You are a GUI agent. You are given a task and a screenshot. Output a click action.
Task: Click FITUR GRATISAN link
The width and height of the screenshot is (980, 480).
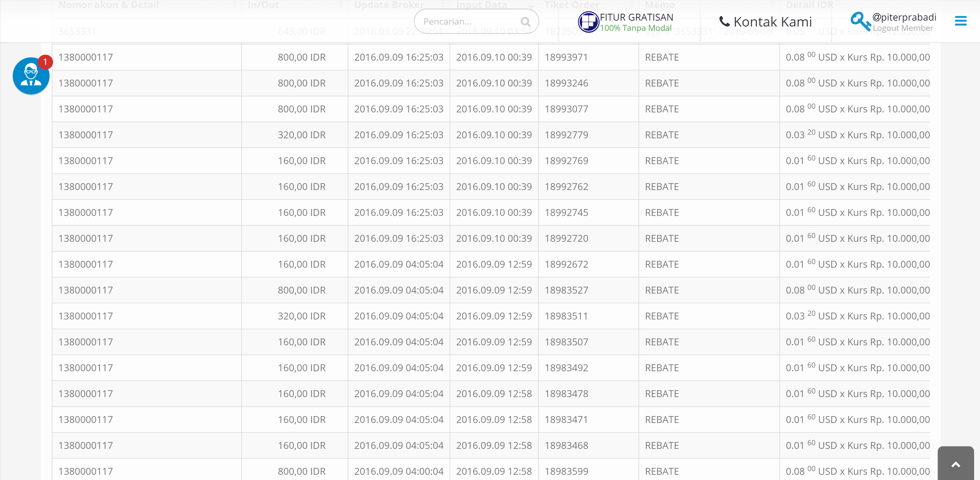pyautogui.click(x=636, y=17)
